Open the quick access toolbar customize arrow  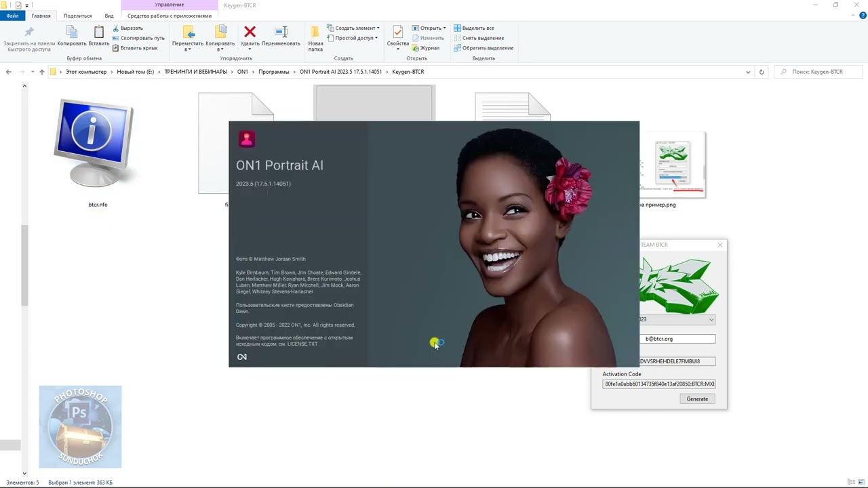click(26, 5)
